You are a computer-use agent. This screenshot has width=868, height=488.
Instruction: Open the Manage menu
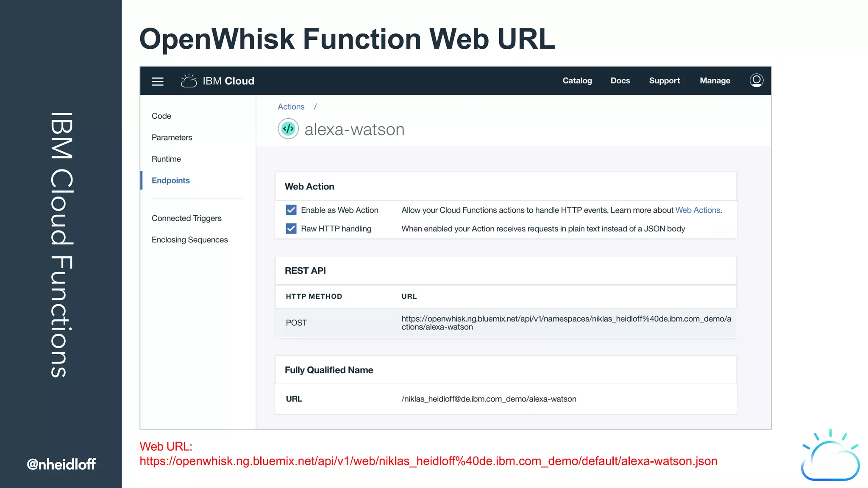715,80
